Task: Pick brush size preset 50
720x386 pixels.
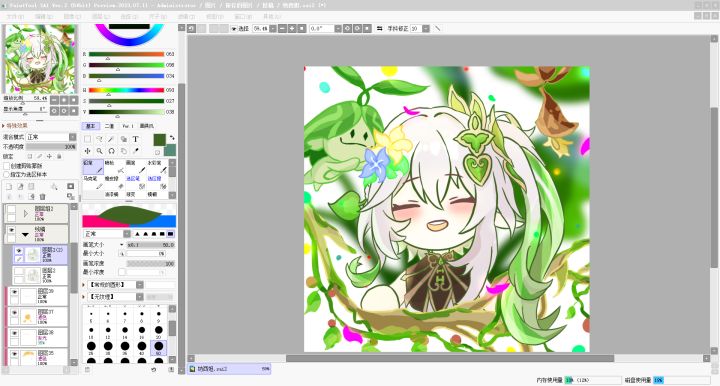Action: (x=159, y=348)
